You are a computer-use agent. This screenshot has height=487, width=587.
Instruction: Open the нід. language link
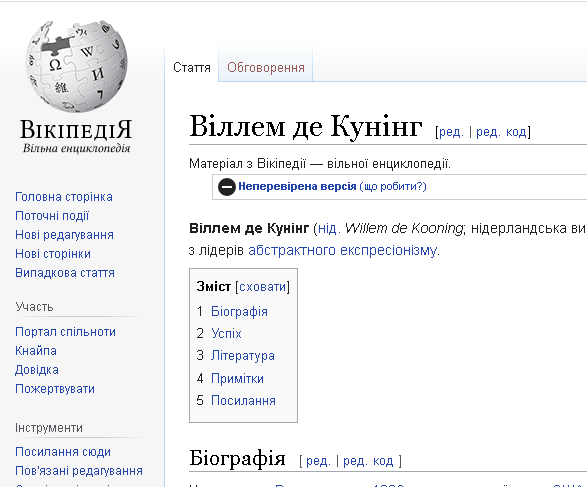click(x=329, y=228)
